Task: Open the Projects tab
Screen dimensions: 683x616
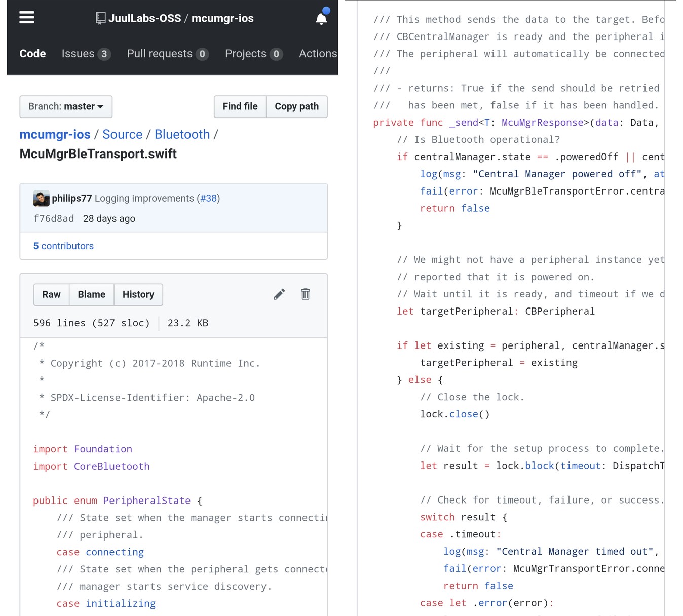Action: click(254, 54)
